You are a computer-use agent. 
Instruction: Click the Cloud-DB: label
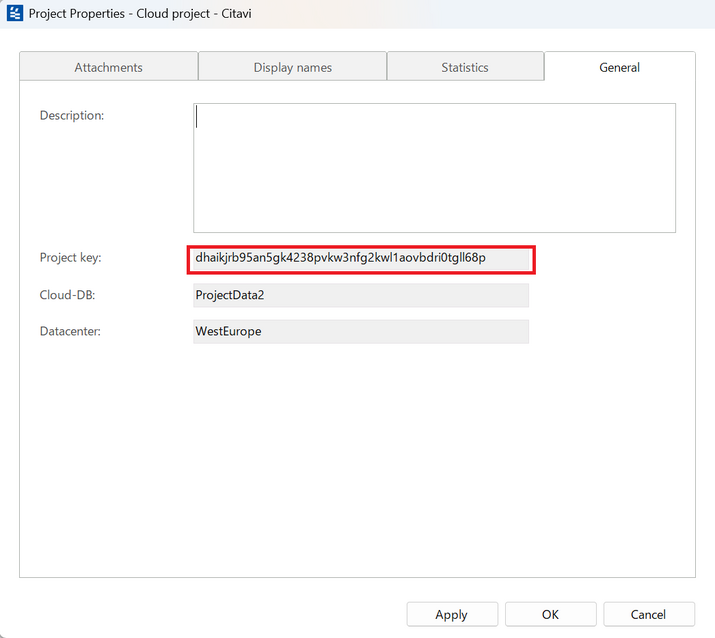tap(67, 295)
